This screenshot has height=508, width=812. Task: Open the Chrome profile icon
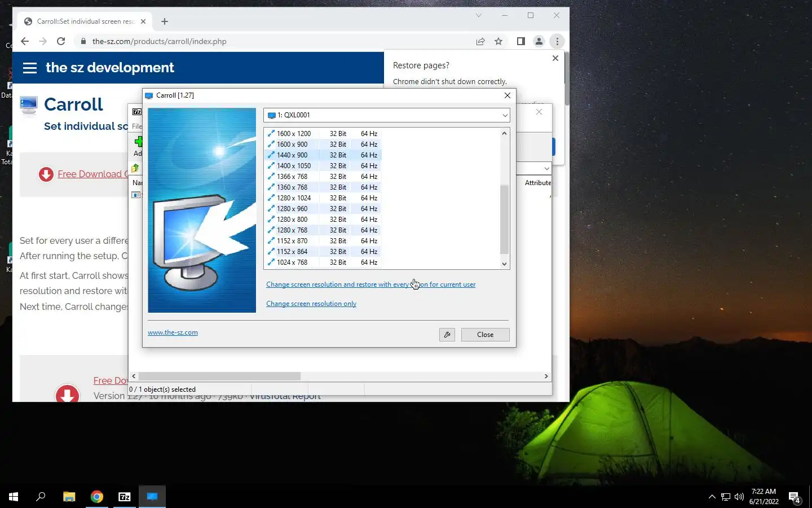click(x=539, y=41)
